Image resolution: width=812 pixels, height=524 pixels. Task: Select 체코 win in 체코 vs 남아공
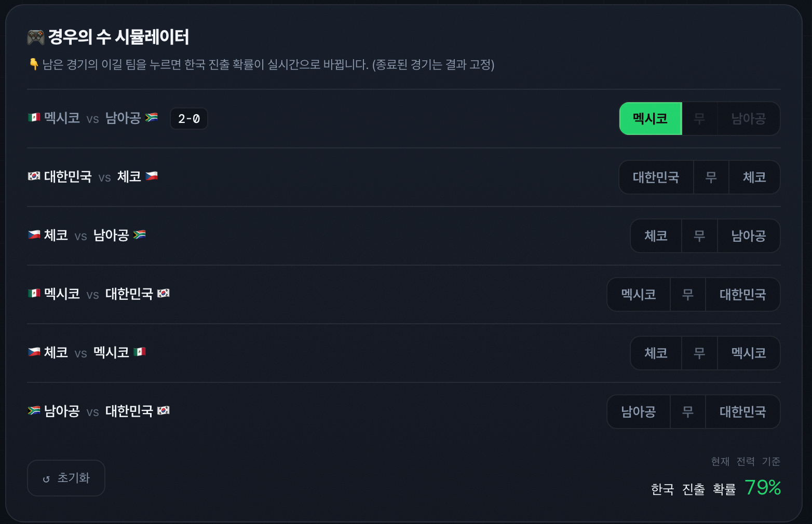coord(656,236)
